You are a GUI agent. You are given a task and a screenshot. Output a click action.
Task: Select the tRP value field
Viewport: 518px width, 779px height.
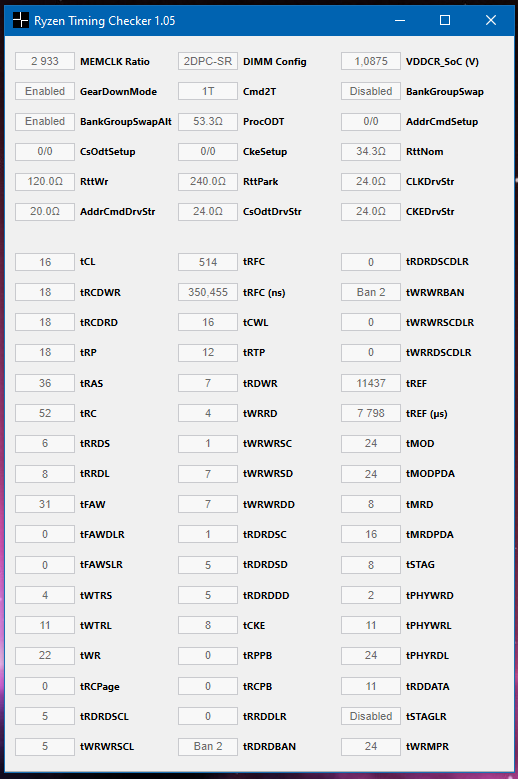point(45,352)
